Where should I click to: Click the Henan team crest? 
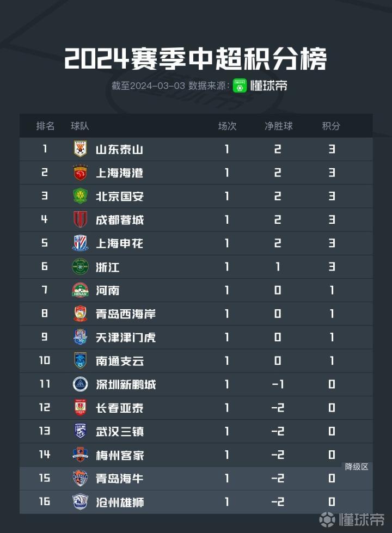point(80,290)
